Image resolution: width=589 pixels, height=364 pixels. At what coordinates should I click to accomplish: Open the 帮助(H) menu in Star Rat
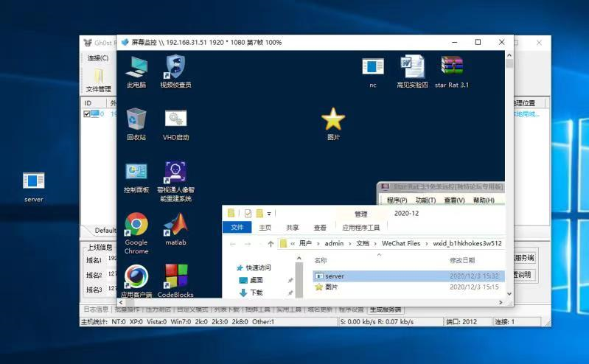[x=484, y=200]
